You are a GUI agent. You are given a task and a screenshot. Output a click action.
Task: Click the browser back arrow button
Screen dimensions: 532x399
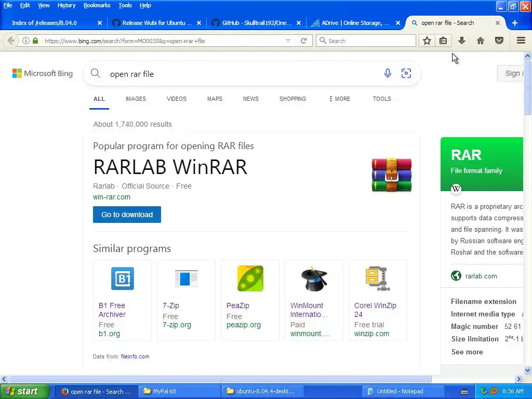tap(11, 41)
